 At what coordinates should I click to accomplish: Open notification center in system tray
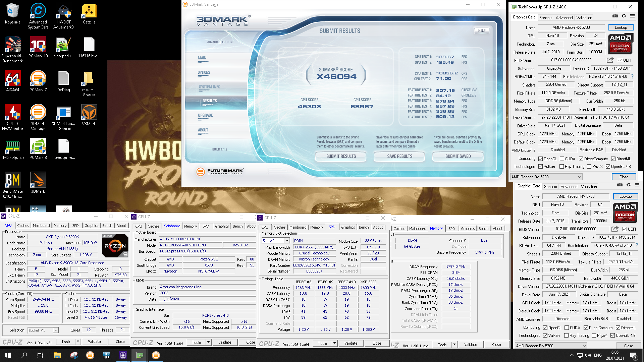[634, 355]
